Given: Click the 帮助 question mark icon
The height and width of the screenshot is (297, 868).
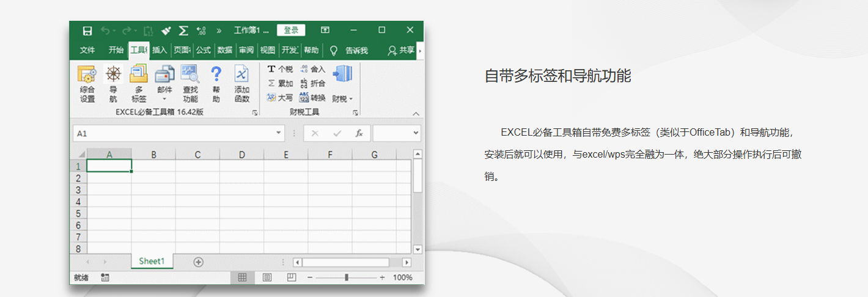Looking at the screenshot, I should [x=216, y=84].
